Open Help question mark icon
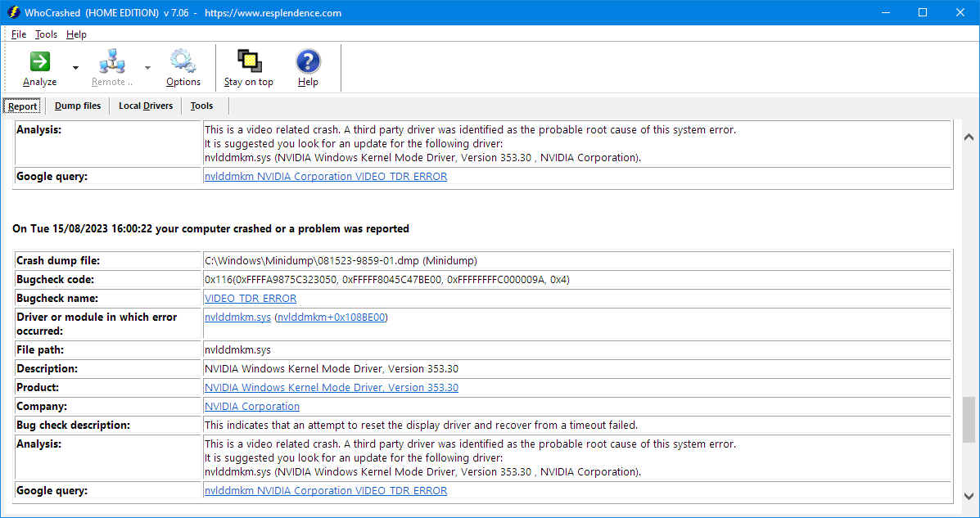Image resolution: width=980 pixels, height=518 pixels. tap(308, 61)
